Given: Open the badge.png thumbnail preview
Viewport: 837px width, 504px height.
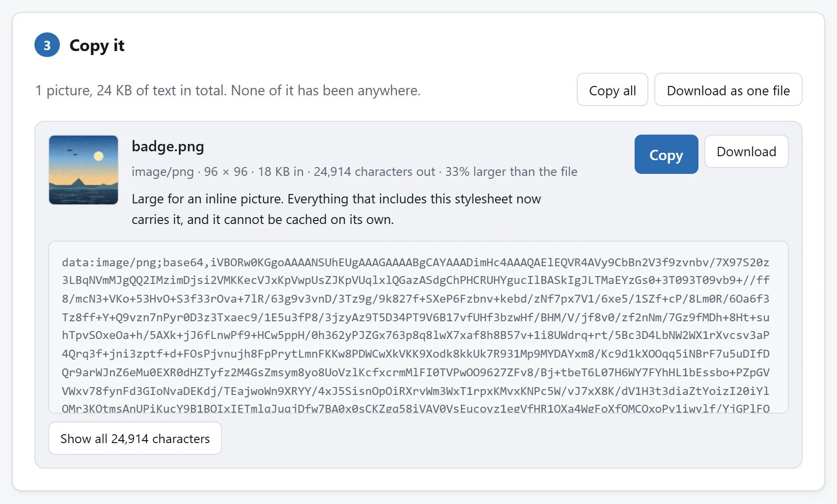Looking at the screenshot, I should coord(84,170).
